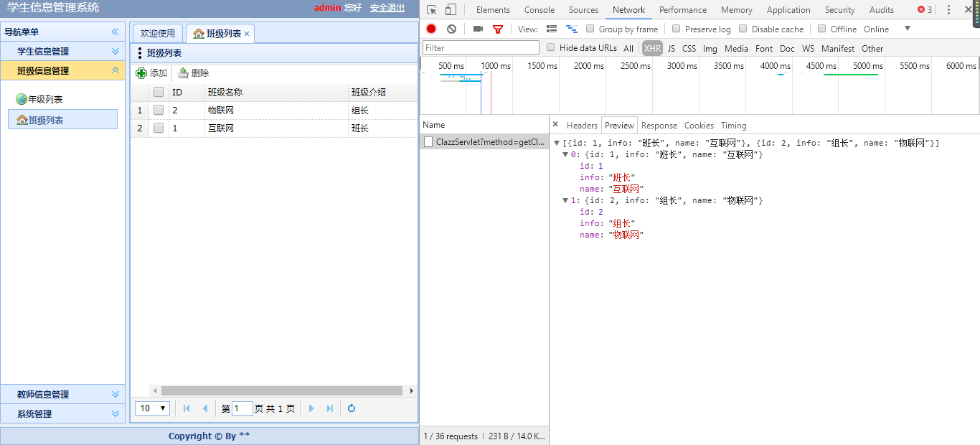Tick the checkbox for 互联网 row
The image size is (980, 445).
[159, 128]
